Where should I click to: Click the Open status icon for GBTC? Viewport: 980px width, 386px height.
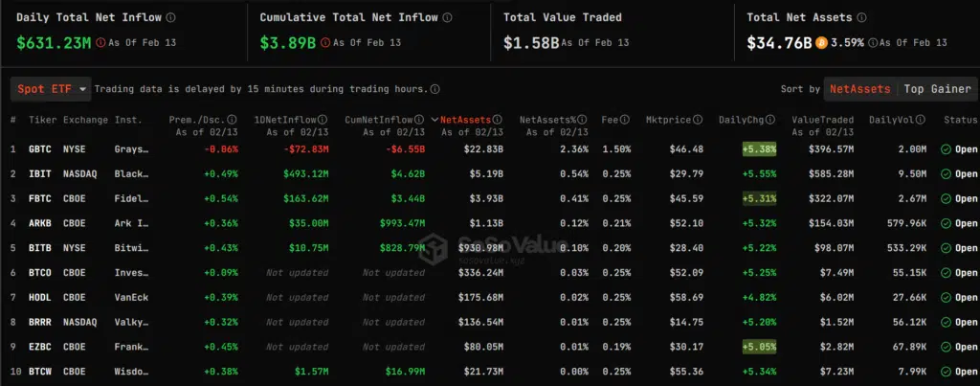pos(946,149)
